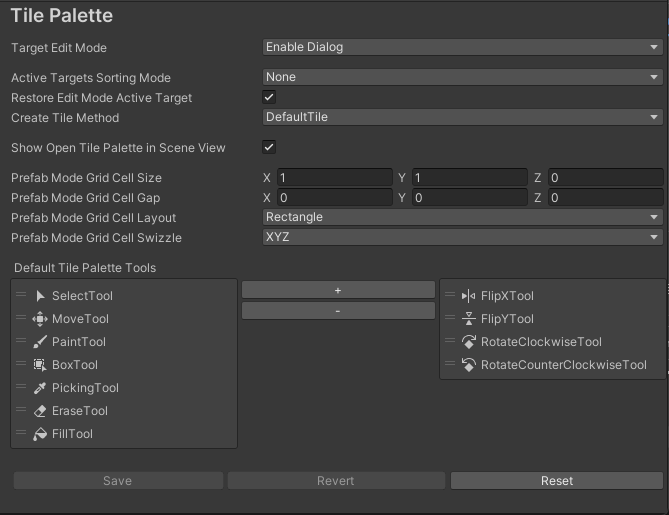This screenshot has height=515, width=669.
Task: Click the MoveTool icon
Action: click(x=40, y=319)
